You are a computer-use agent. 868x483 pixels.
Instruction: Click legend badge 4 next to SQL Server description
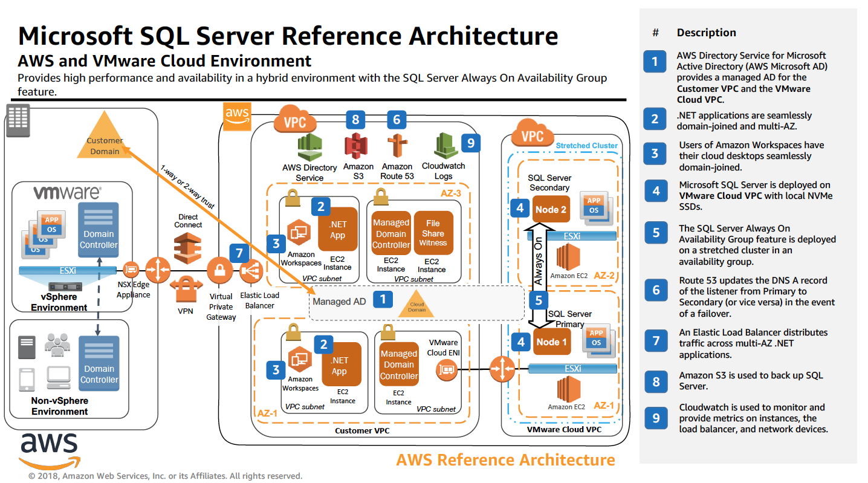(x=656, y=192)
